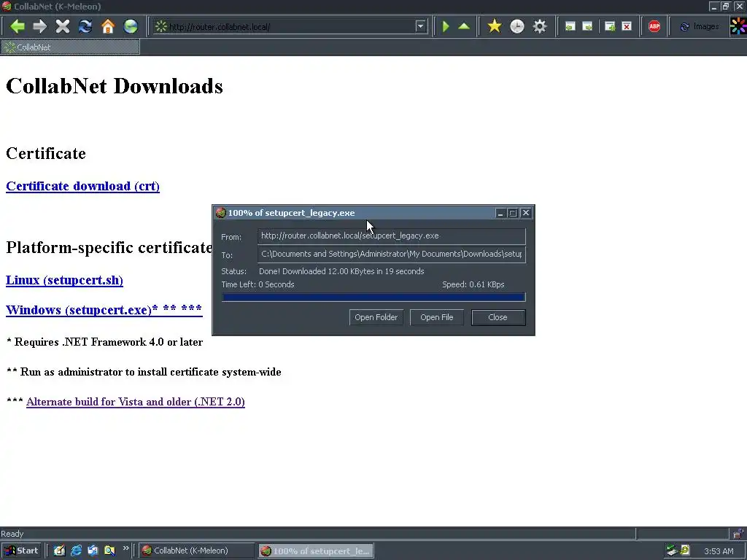747x560 pixels.
Task: Select the CollabNet browser tab
Action: coord(70,47)
